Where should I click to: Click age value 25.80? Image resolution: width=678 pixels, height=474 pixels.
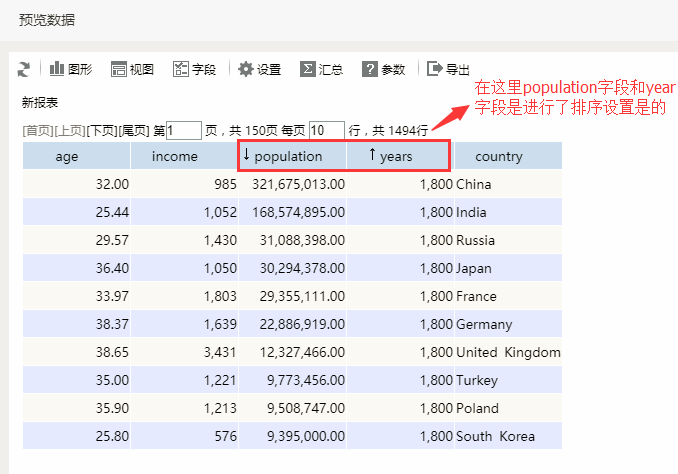112,436
